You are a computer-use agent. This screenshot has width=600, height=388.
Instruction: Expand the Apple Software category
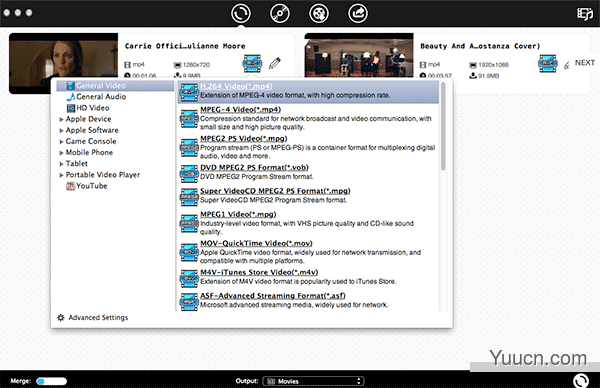click(61, 130)
